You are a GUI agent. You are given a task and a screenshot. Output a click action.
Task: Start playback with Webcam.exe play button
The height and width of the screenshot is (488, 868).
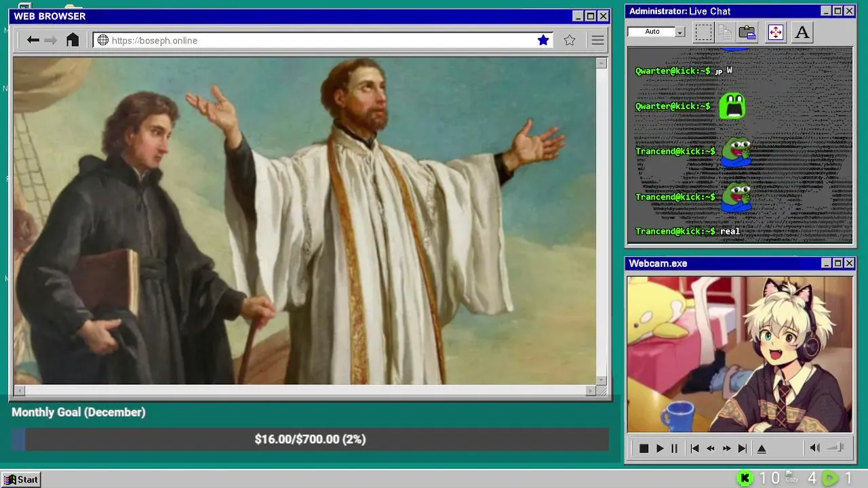pos(659,448)
